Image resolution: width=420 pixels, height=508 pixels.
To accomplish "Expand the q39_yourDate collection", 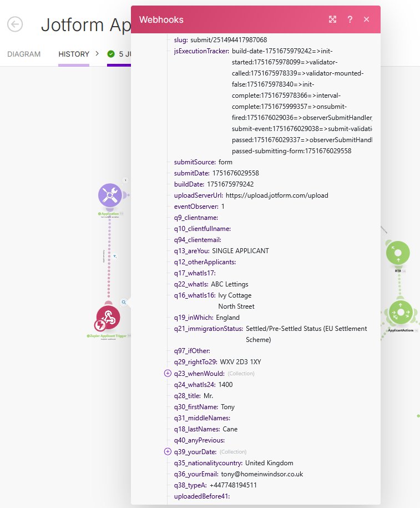I will [168, 451].
